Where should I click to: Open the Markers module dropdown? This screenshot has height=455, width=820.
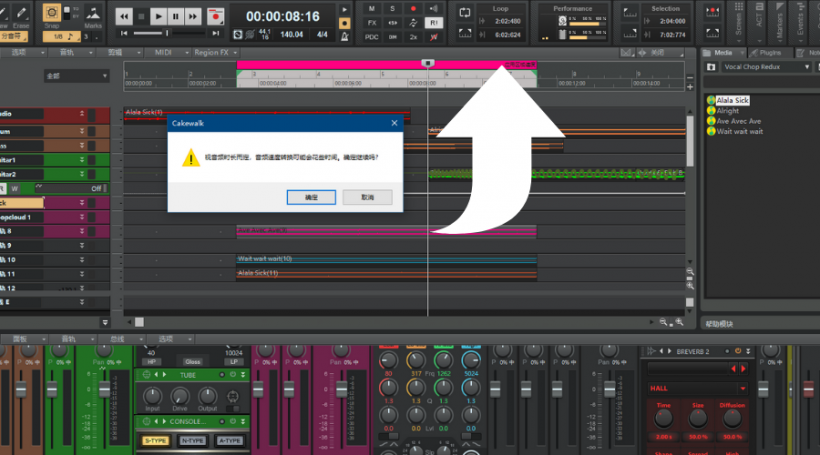779,40
